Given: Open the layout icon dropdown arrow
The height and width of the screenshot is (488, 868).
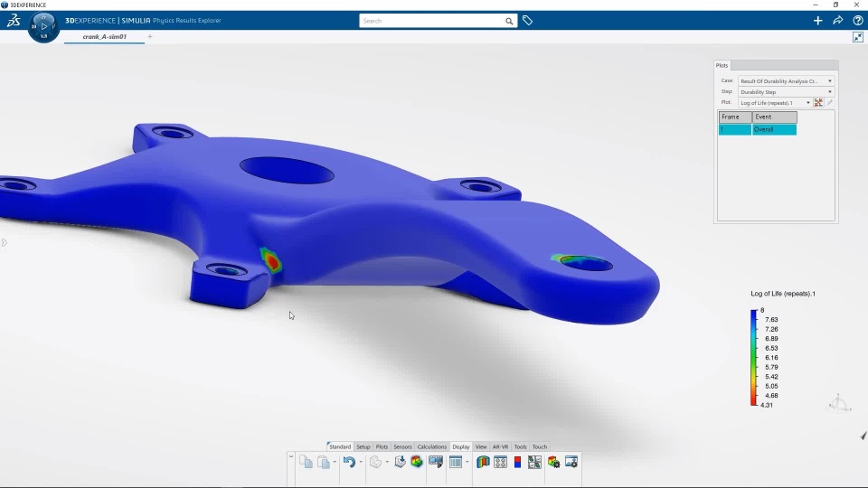Looking at the screenshot, I should [x=467, y=462].
